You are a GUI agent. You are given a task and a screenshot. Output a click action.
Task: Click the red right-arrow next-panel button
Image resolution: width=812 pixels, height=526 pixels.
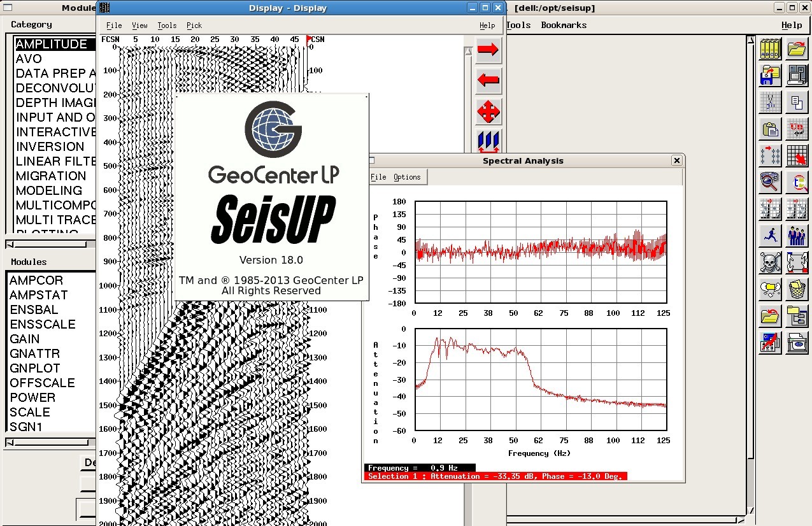point(488,50)
